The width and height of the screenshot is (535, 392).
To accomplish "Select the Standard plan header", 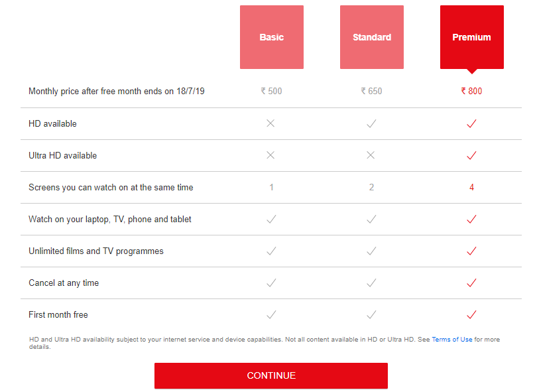I will (371, 37).
